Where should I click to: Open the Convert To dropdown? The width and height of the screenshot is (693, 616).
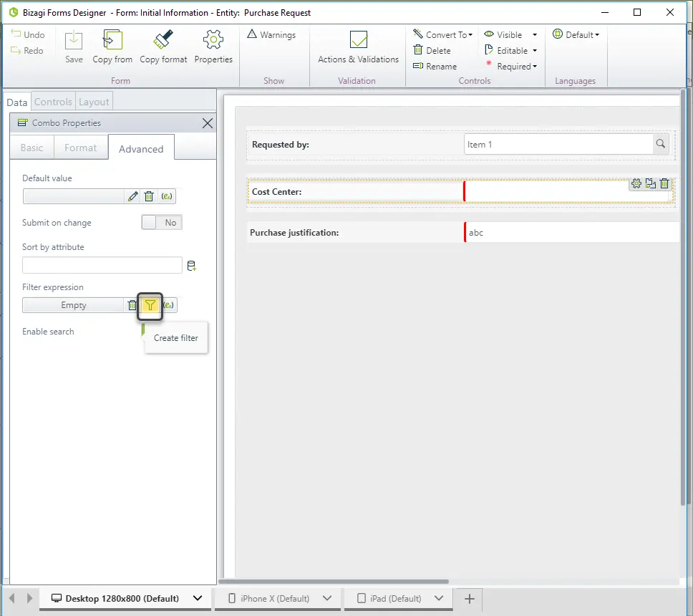pos(443,34)
